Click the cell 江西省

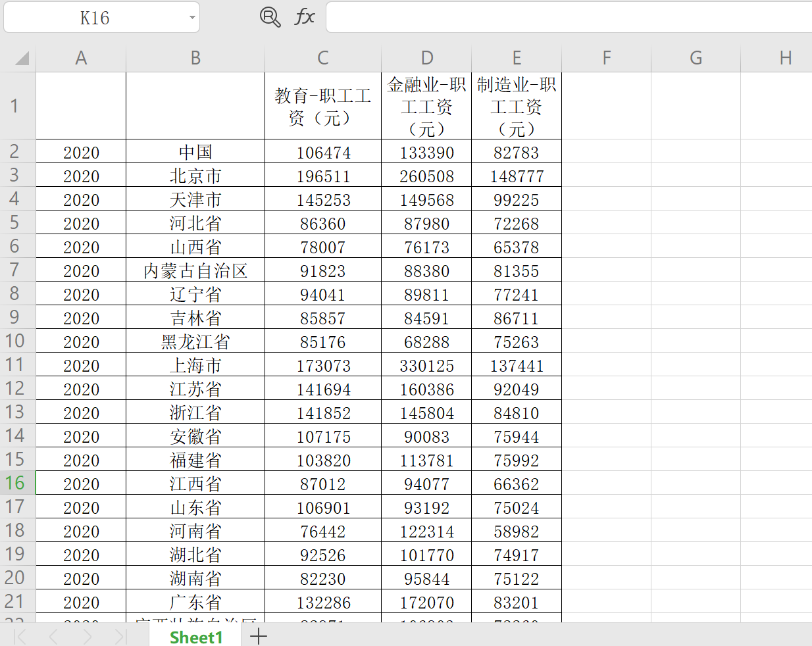pos(195,484)
